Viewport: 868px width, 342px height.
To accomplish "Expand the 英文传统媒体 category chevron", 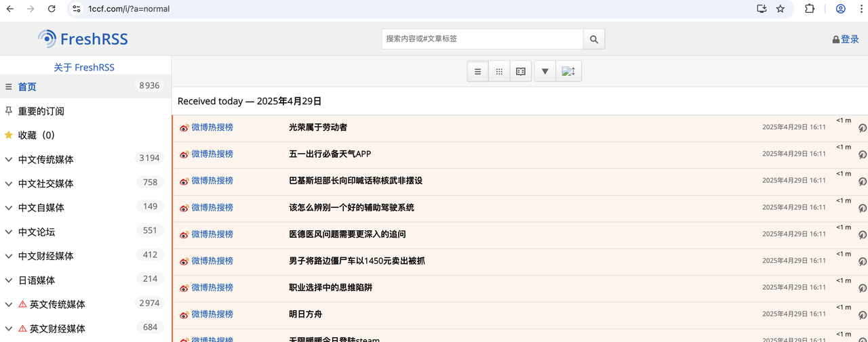I will click(9, 305).
